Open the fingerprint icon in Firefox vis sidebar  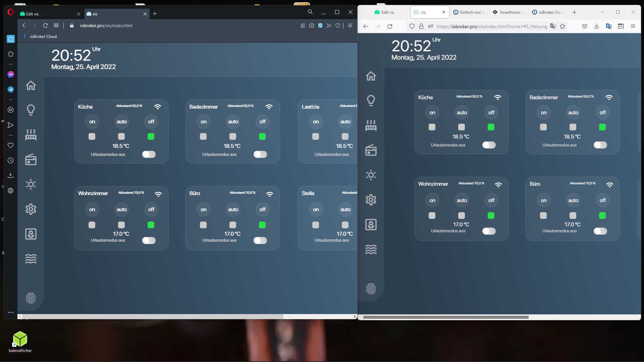point(371,289)
